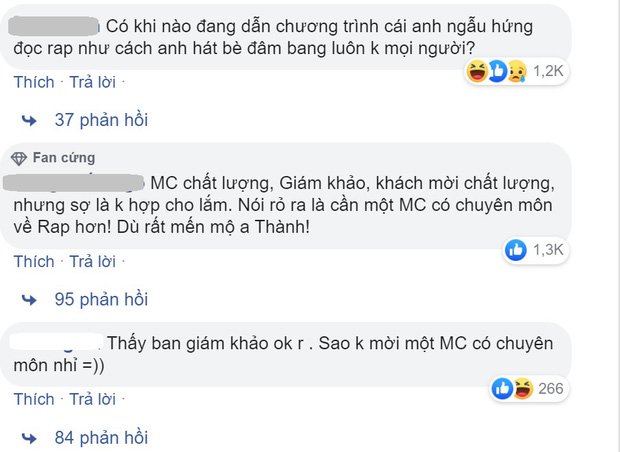The image size is (620, 452).
Task: Click the blue like icon beside 1,3K
Action: pos(518,249)
